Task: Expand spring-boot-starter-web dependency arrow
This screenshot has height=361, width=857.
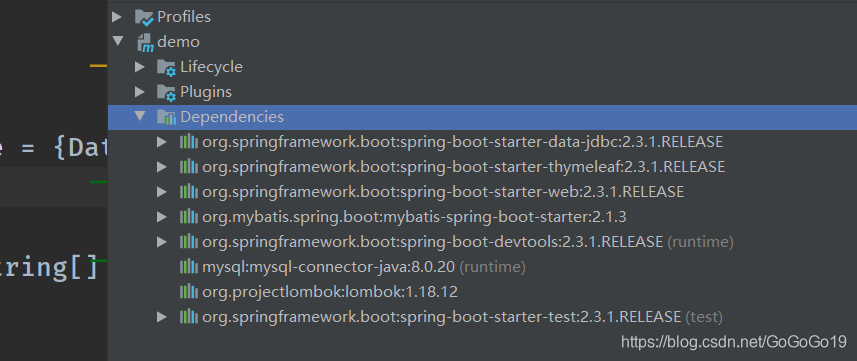Action: (x=161, y=192)
